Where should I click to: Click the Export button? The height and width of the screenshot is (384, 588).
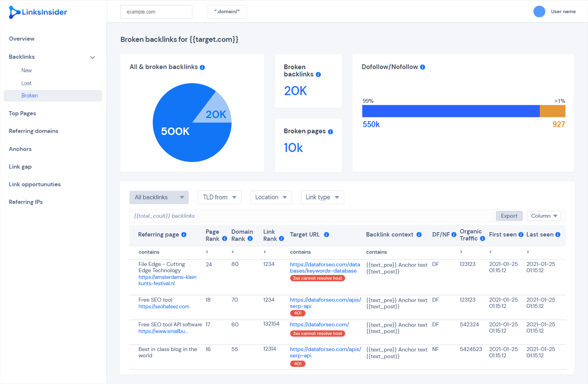pos(509,216)
